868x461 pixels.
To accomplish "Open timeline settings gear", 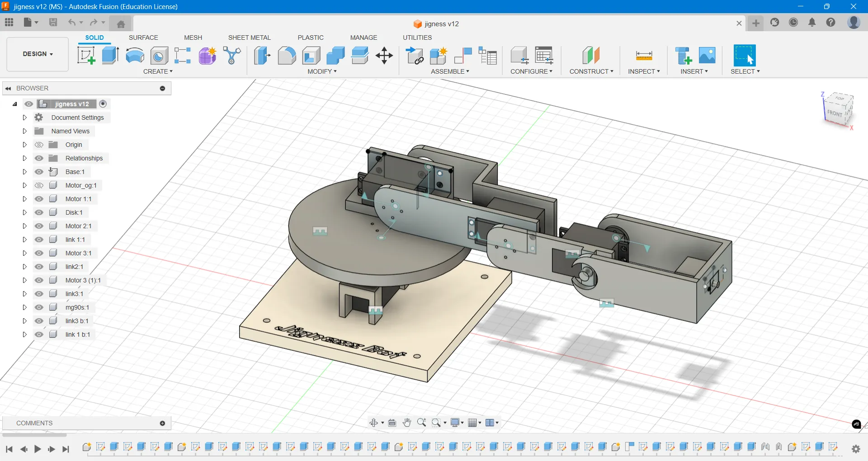I will 856,449.
